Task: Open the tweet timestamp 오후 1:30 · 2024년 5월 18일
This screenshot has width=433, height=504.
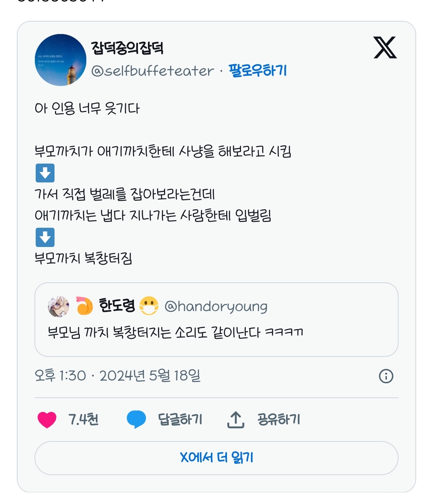Action: [x=117, y=376]
